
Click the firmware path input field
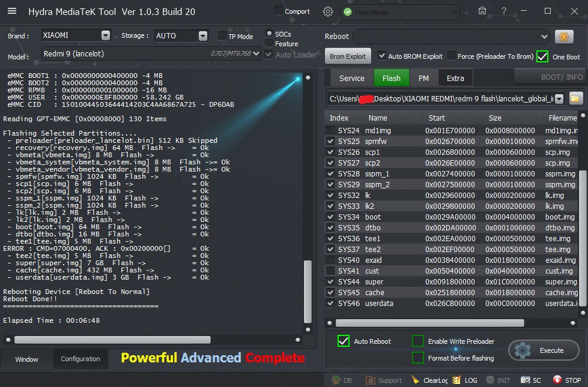pyautogui.click(x=441, y=99)
